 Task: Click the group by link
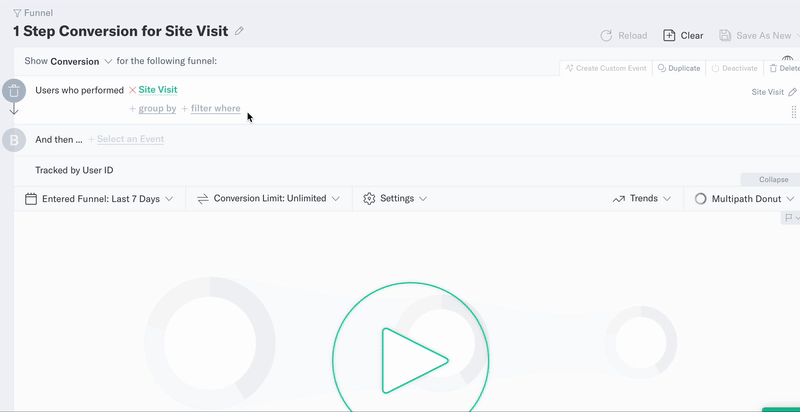[157, 109]
